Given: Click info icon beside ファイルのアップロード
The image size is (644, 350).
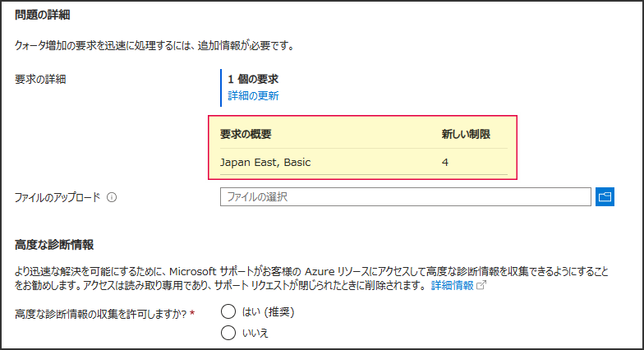Looking at the screenshot, I should tap(112, 197).
